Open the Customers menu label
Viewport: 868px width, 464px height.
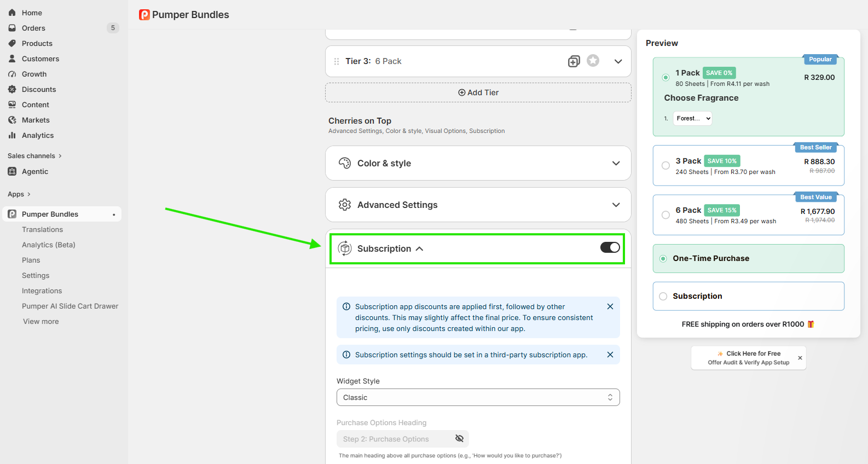click(x=40, y=59)
